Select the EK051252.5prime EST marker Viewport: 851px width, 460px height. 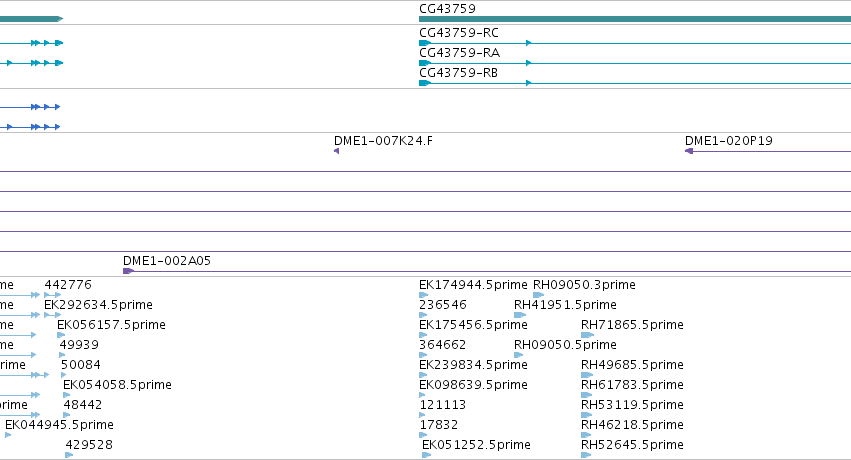pyautogui.click(x=427, y=455)
